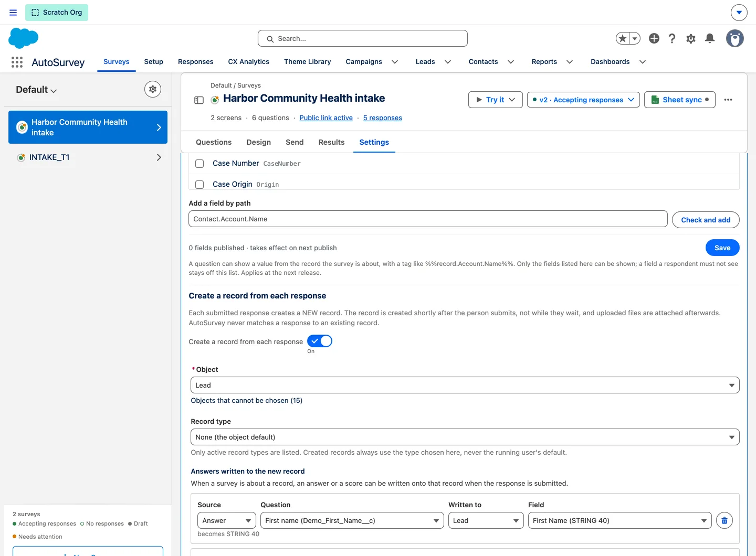Open the Object dropdown showing Lead

point(465,385)
